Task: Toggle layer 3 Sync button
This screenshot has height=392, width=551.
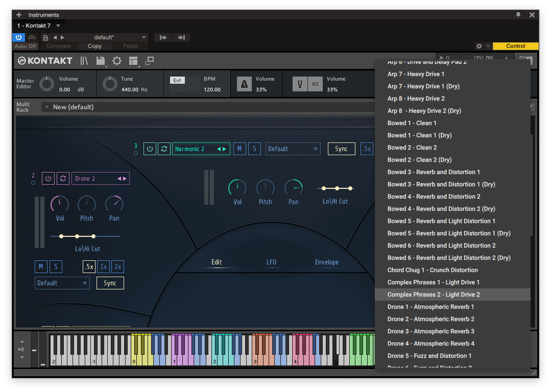Action: 341,149
